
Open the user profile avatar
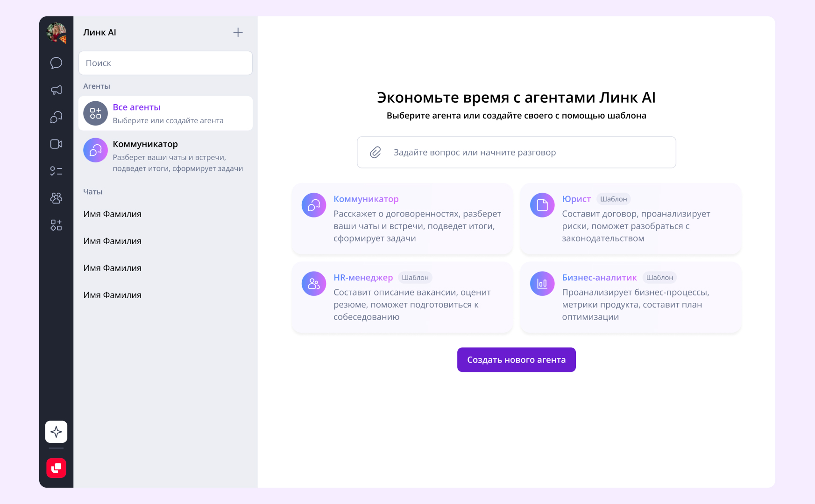pyautogui.click(x=56, y=33)
